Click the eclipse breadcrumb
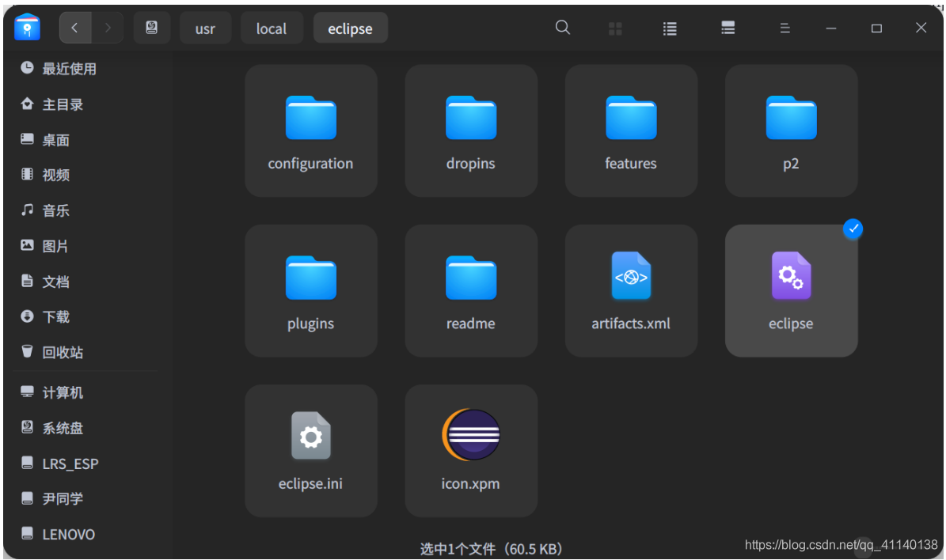This screenshot has height=560, width=946. click(x=350, y=28)
